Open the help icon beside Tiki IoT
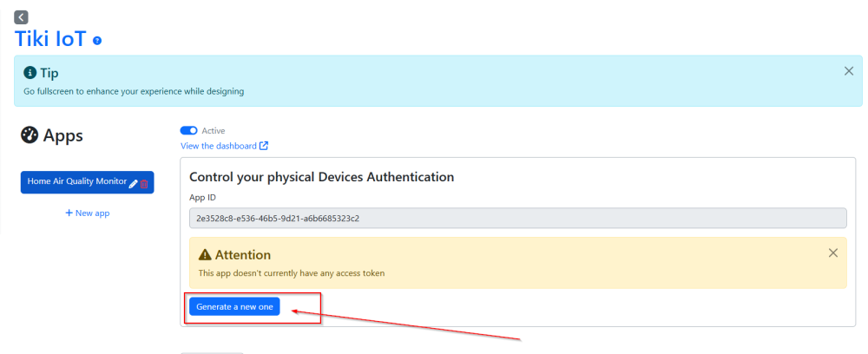Screen dimensions: 868x354 [x=97, y=41]
